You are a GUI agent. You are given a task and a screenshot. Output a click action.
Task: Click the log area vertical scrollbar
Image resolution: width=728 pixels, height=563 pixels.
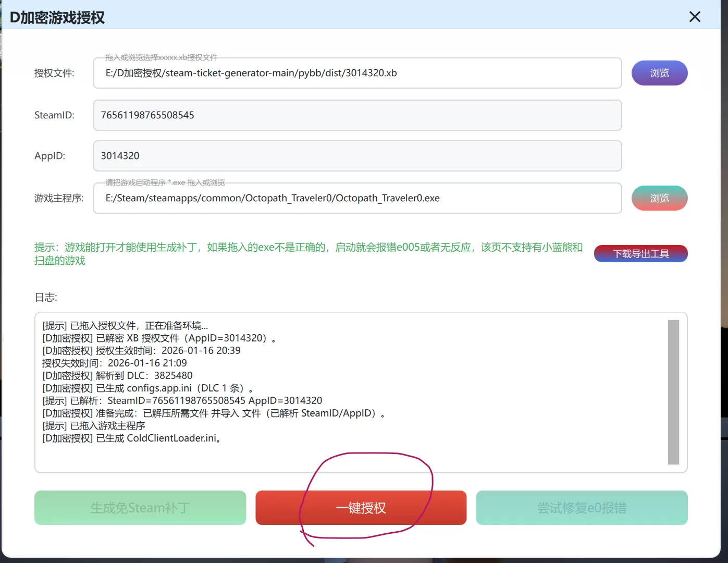pyautogui.click(x=673, y=392)
